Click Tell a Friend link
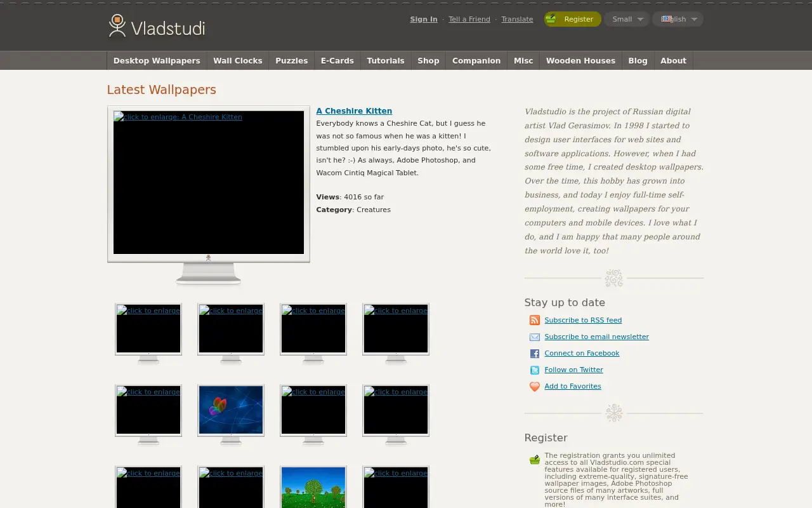 tap(469, 19)
